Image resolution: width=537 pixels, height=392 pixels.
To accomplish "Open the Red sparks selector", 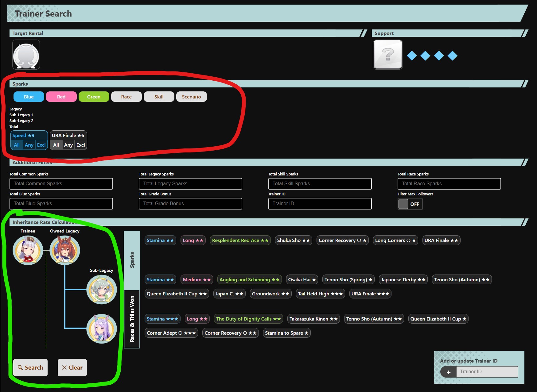I will point(61,97).
